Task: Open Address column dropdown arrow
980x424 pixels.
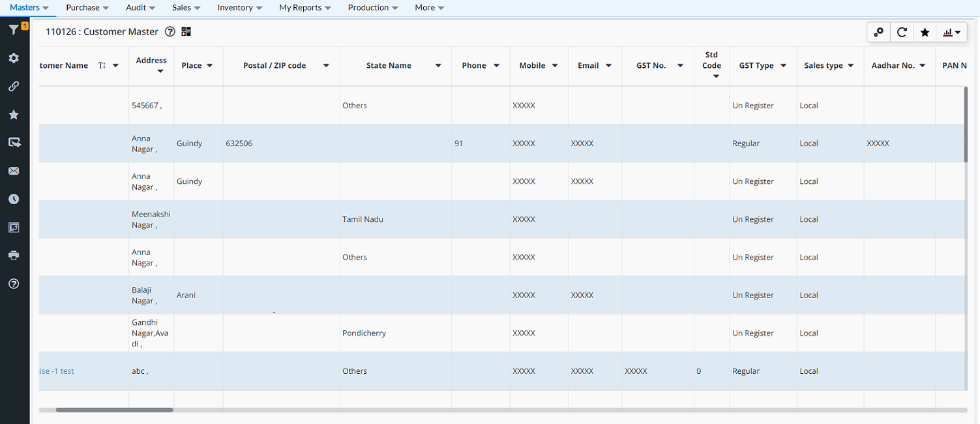Action: coord(160,71)
